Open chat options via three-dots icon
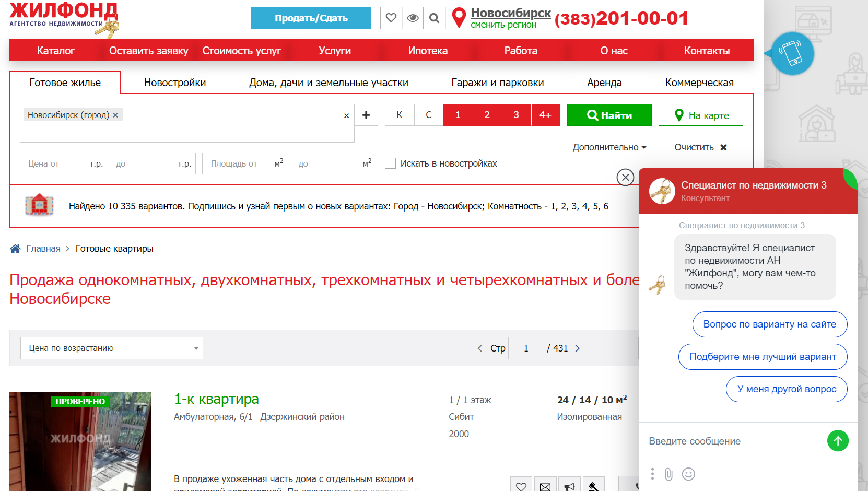The image size is (868, 491). coord(652,474)
